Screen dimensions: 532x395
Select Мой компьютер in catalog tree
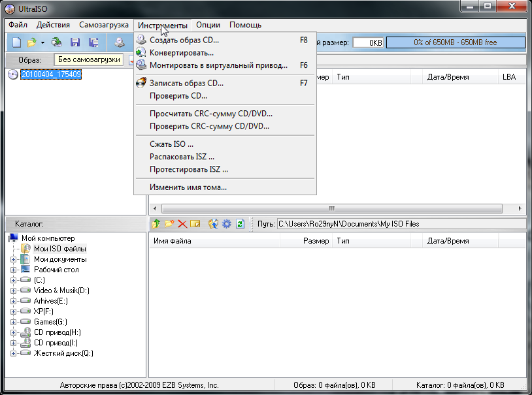click(48, 238)
